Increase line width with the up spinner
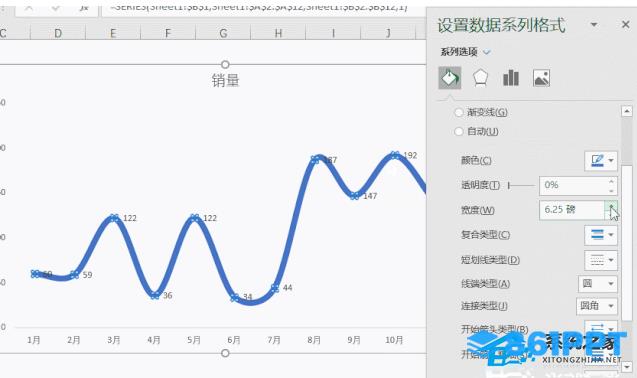The width and height of the screenshot is (637, 378). tap(611, 206)
